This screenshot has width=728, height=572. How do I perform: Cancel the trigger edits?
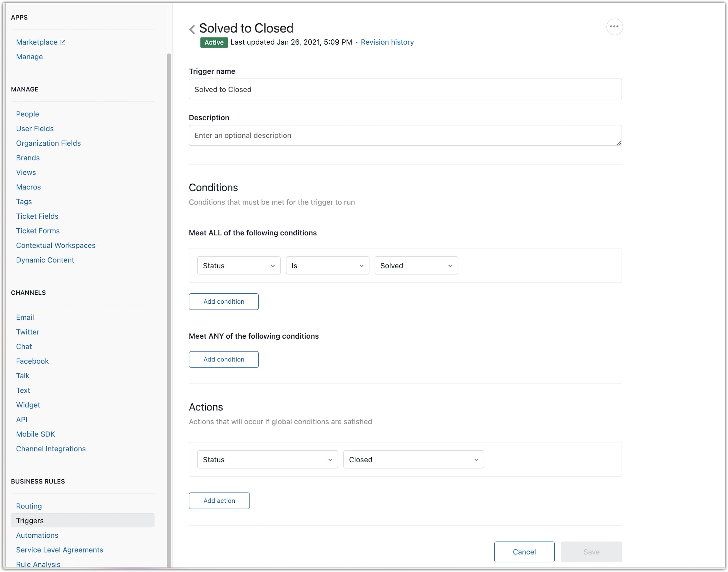coord(524,552)
